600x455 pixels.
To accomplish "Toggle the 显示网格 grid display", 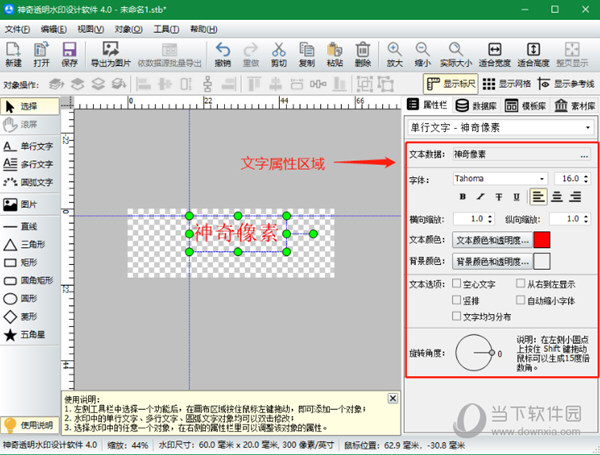I will 507,84.
